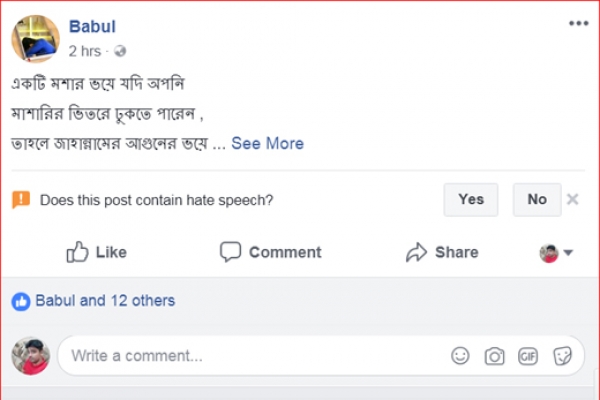This screenshot has width=600, height=400.
Task: Insert an emoji in the comment
Action: pos(460,355)
